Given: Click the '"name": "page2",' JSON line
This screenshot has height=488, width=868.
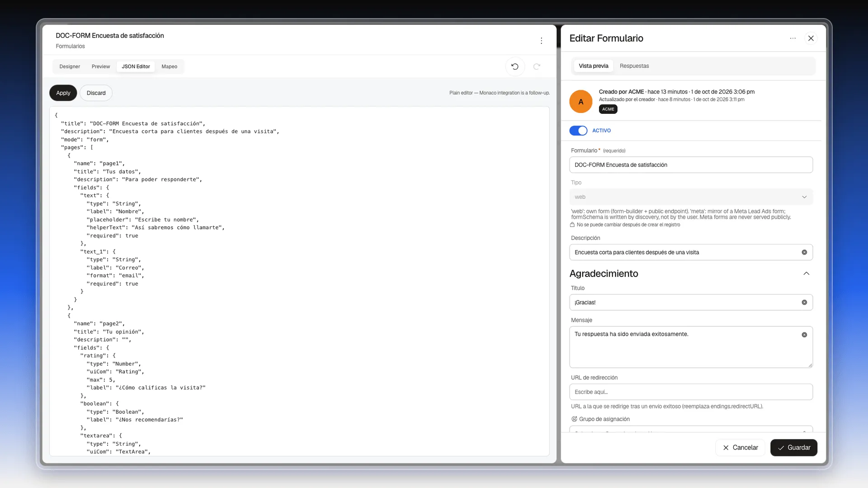Looking at the screenshot, I should click(x=99, y=324).
